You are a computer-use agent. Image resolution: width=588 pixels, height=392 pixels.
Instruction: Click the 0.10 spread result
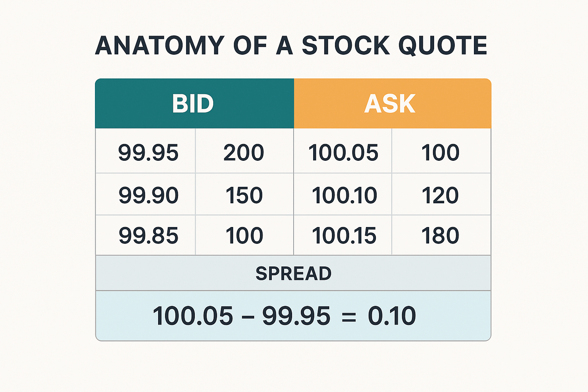[392, 316]
